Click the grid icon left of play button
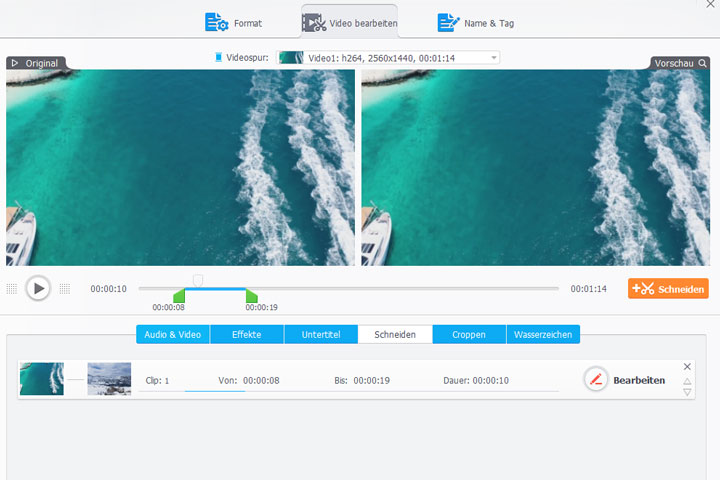This screenshot has width=720, height=480. click(x=12, y=289)
